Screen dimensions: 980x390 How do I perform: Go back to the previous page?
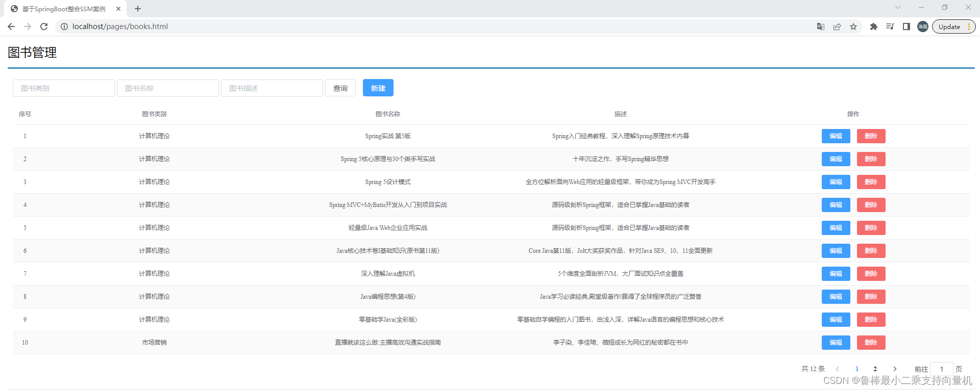coord(11,27)
